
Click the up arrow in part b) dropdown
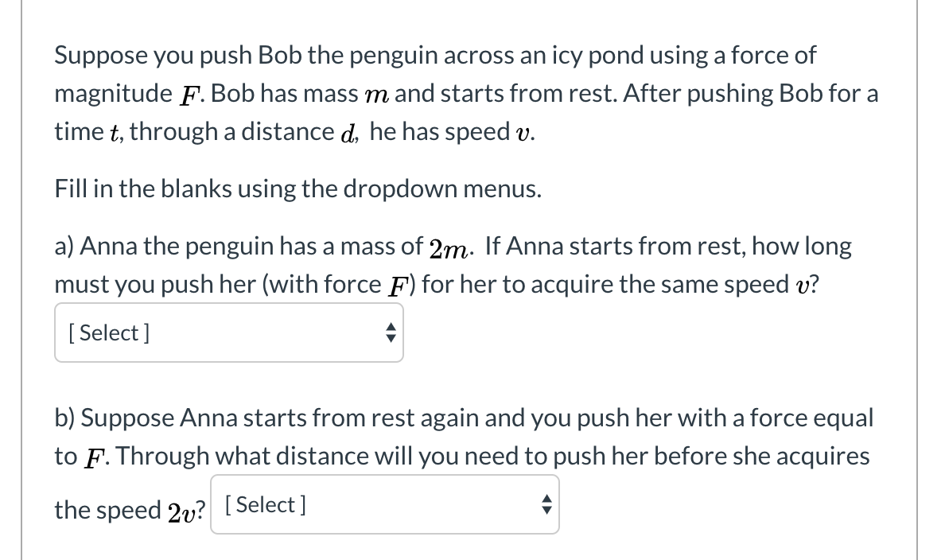tap(546, 499)
